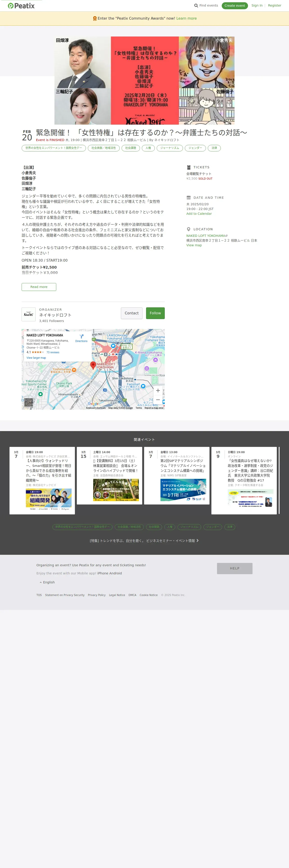Open the Register link
The width and height of the screenshot is (289, 868).
point(275,5)
